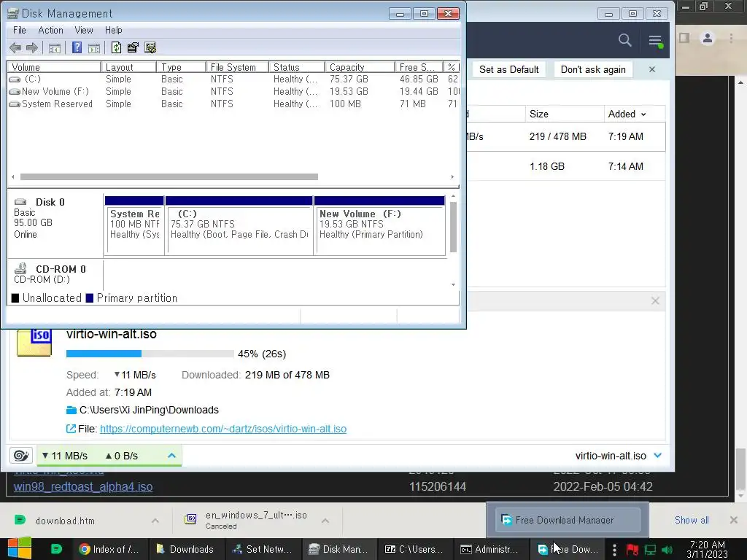
Task: Expand speed panel up-chevron
Action: point(171,456)
